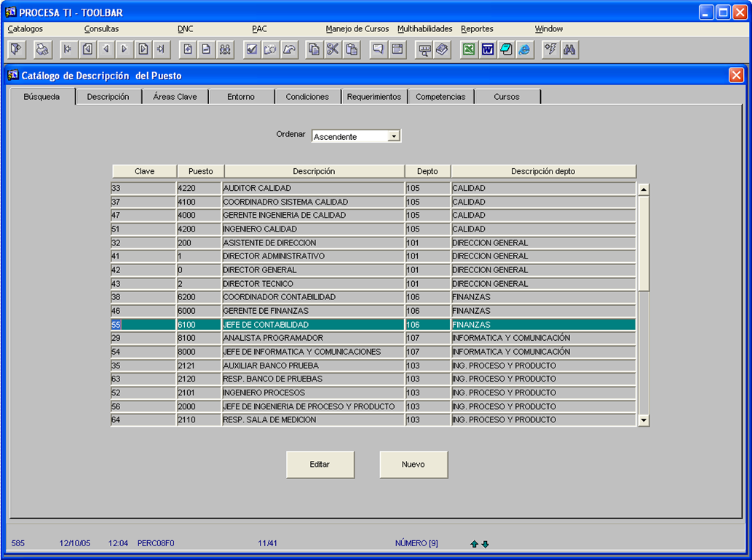Click the binoculars search icon
752x560 pixels.
point(569,50)
